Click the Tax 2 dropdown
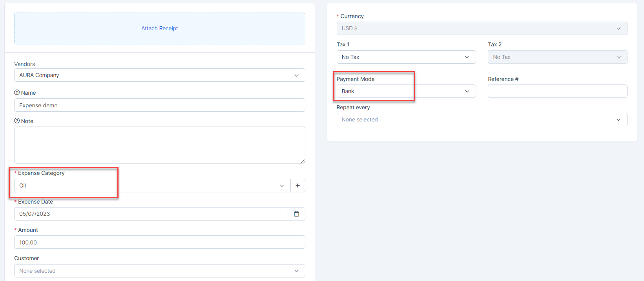The width and height of the screenshot is (644, 281). [557, 57]
